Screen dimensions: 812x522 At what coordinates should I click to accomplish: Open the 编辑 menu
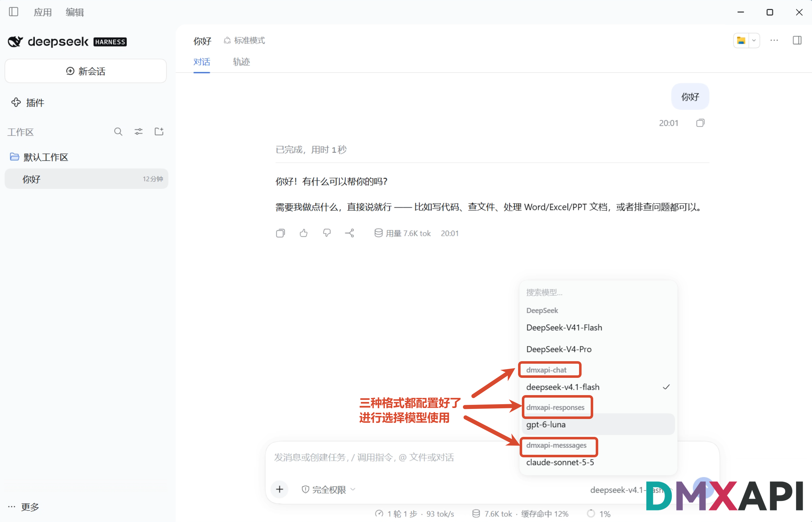pos(75,12)
